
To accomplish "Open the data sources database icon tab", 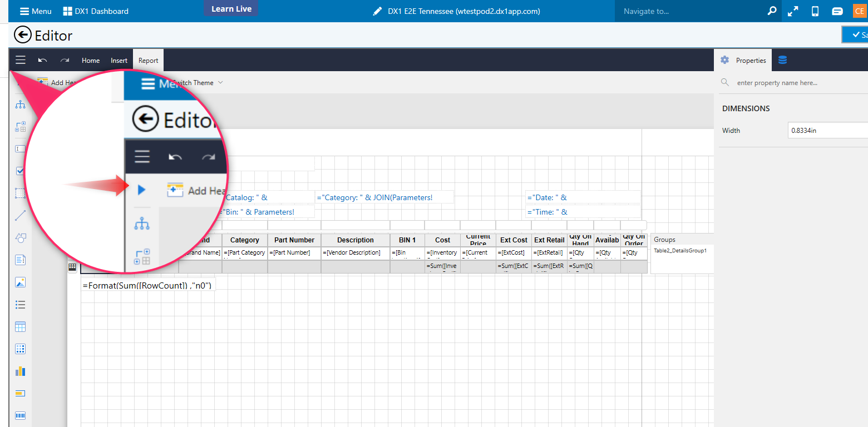I will pyautogui.click(x=782, y=60).
